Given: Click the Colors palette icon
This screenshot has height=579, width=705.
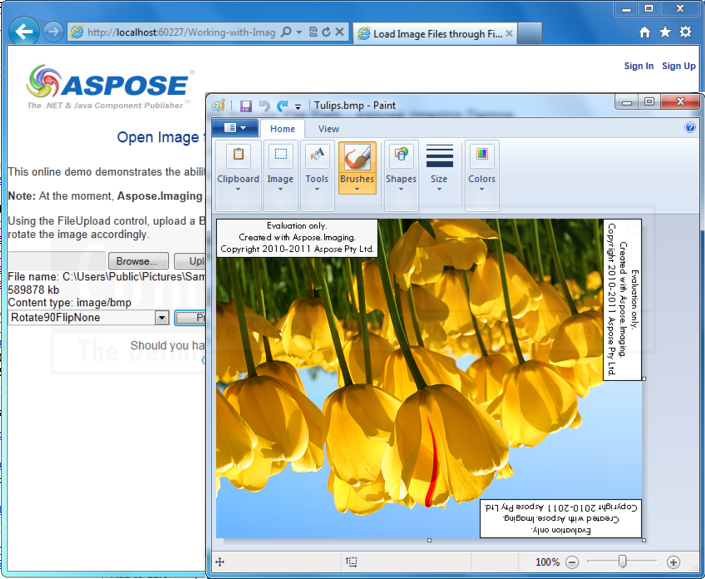Looking at the screenshot, I should [x=482, y=156].
